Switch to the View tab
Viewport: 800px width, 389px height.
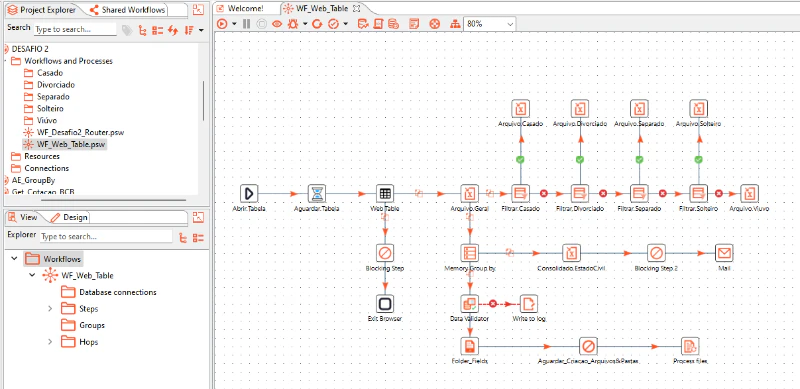click(x=23, y=217)
